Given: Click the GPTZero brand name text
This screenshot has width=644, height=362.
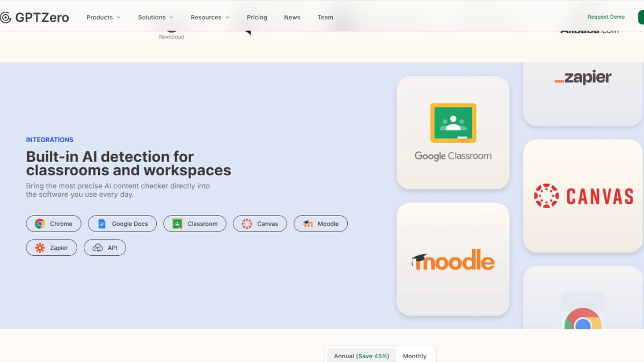Looking at the screenshot, I should coord(42,18).
